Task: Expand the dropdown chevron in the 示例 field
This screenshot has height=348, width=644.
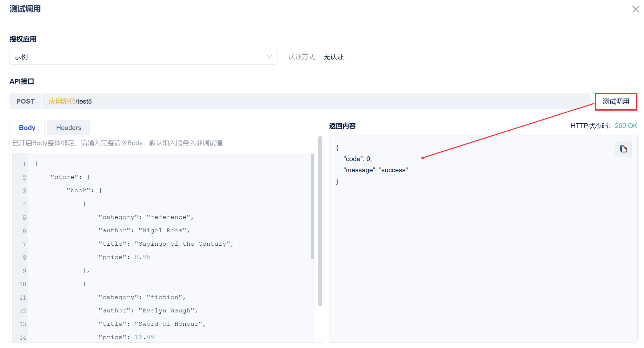Action: pos(269,57)
